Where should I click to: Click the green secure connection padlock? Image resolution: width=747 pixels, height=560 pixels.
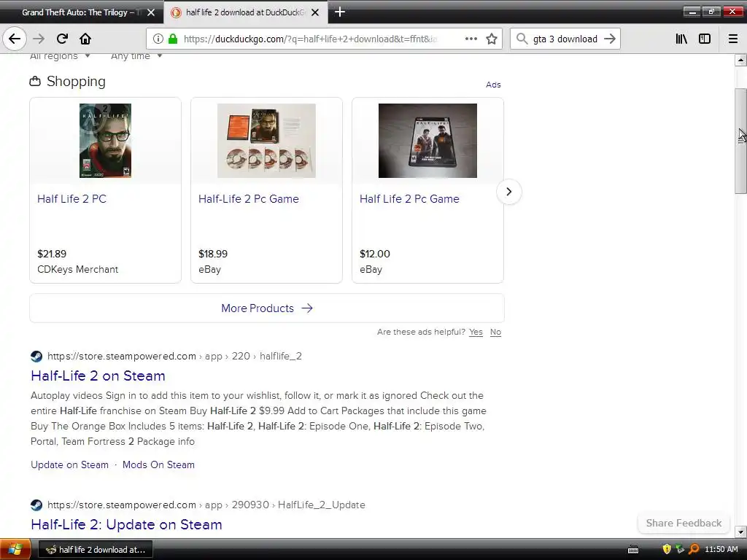point(173,39)
